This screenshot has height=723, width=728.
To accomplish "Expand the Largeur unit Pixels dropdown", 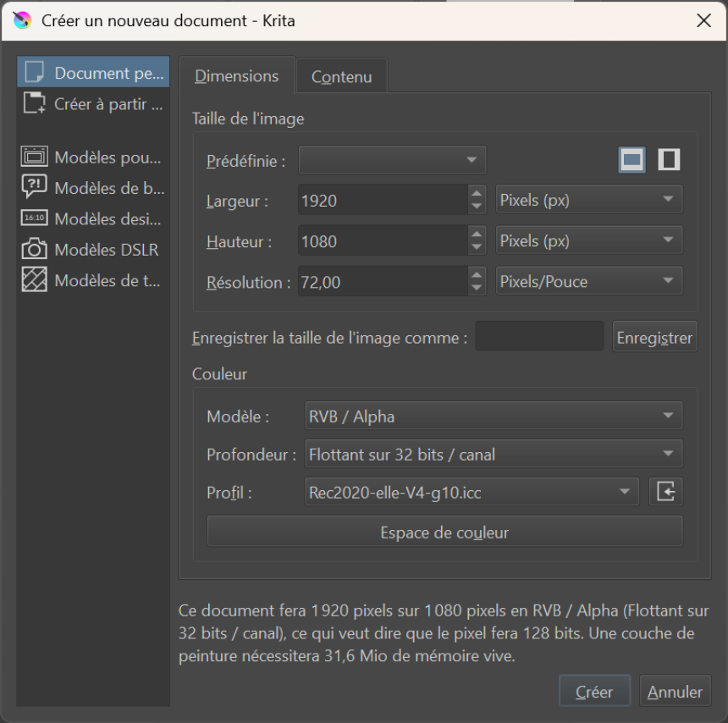I will click(588, 201).
